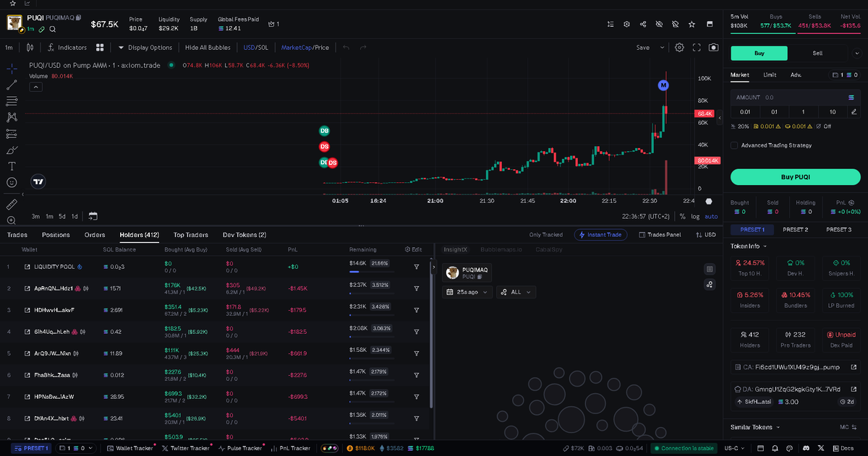The image size is (868, 456).
Task: Open Twitter Tracker from bottom bar
Action: 185,448
